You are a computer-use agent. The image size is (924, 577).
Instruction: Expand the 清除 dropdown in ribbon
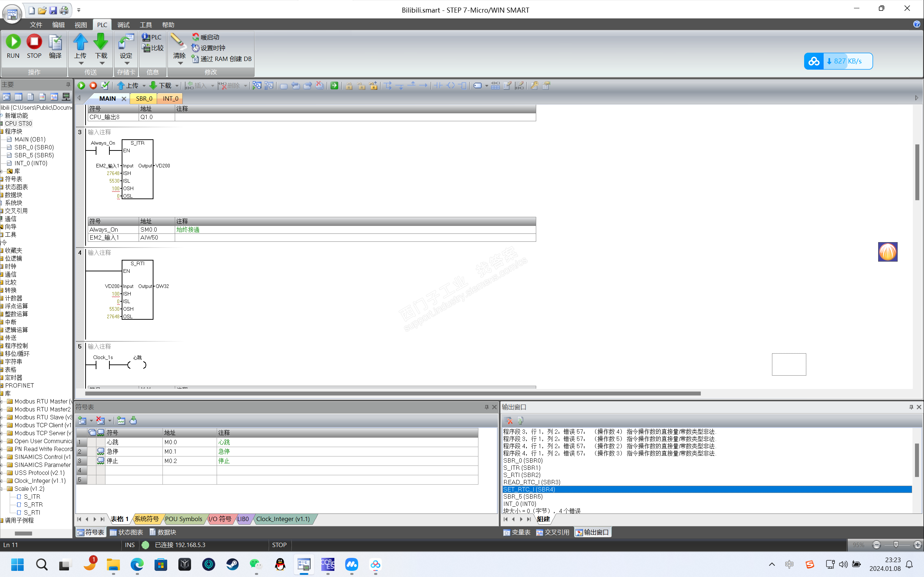pyautogui.click(x=180, y=64)
